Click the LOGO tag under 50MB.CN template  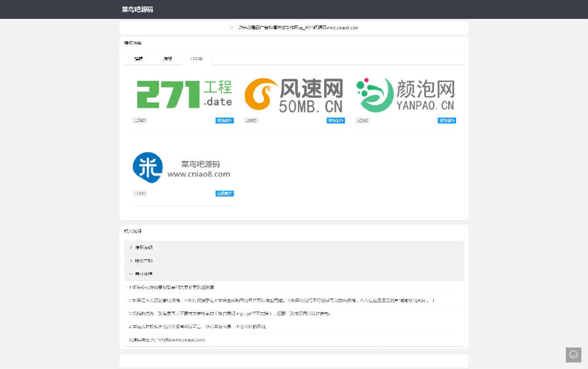[x=252, y=120]
